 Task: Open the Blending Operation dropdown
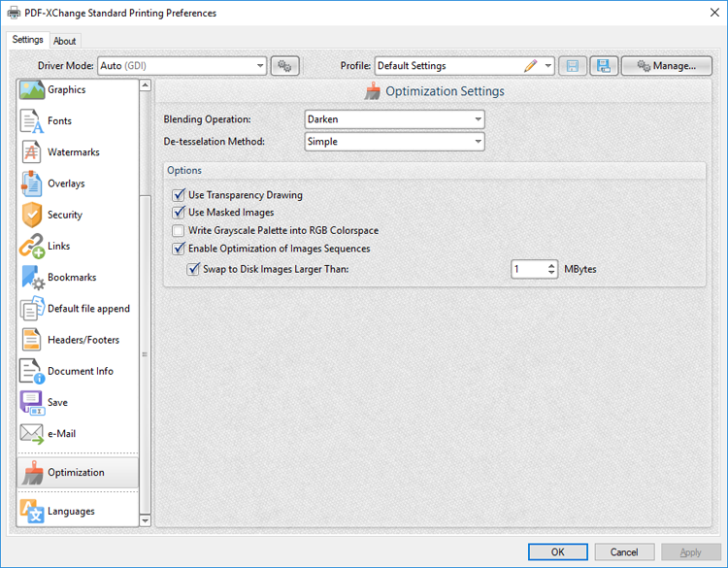tap(395, 119)
